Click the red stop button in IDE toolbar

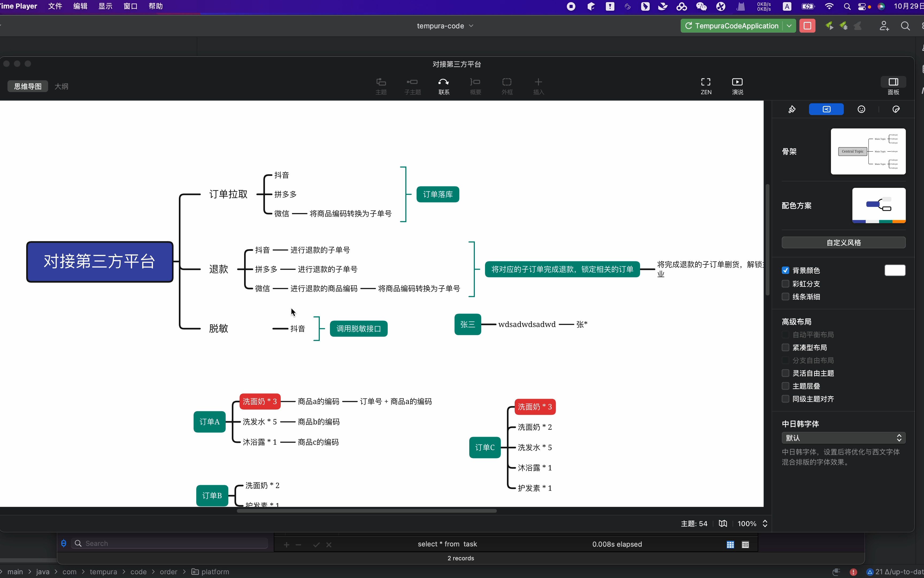pos(807,26)
